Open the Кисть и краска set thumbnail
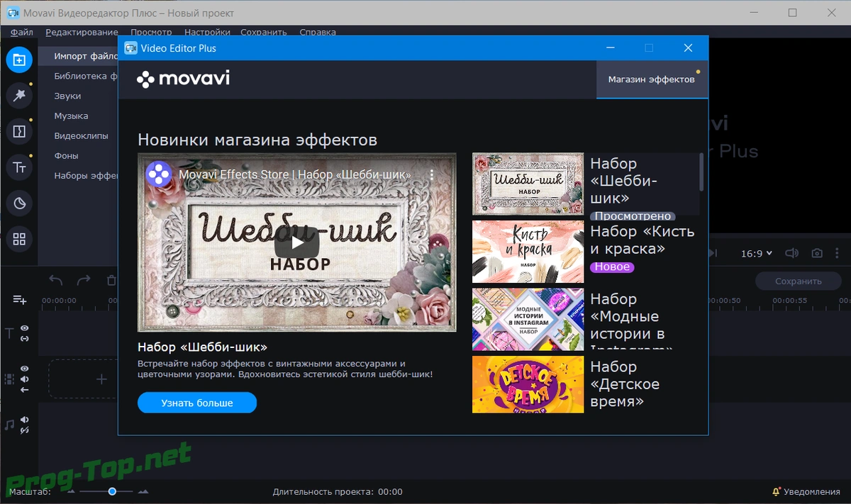Image resolution: width=851 pixels, height=504 pixels. (x=528, y=252)
